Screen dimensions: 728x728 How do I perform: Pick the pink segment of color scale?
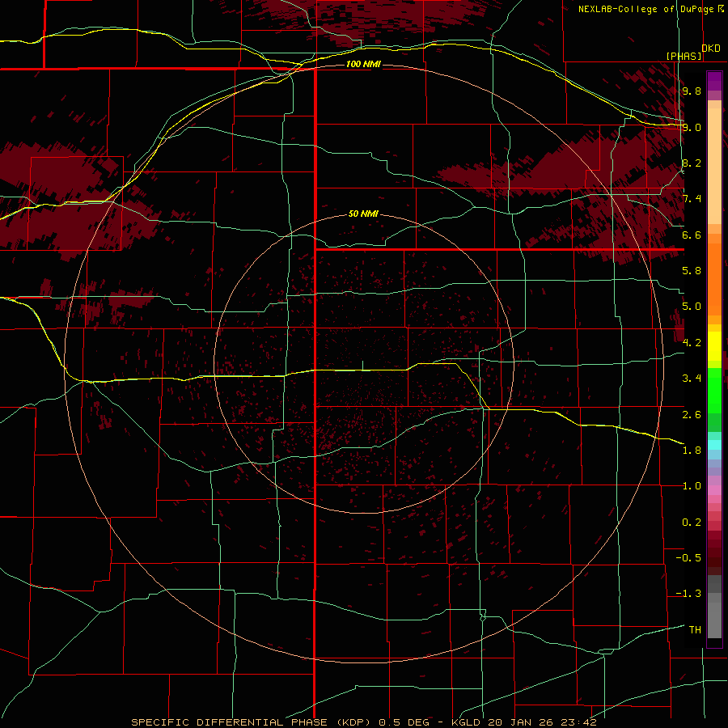tap(714, 490)
